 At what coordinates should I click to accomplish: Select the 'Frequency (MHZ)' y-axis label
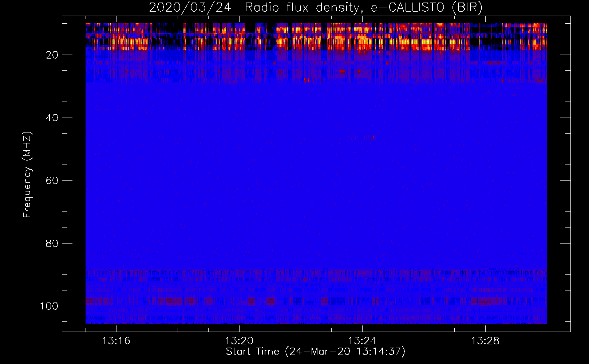pyautogui.click(x=27, y=175)
